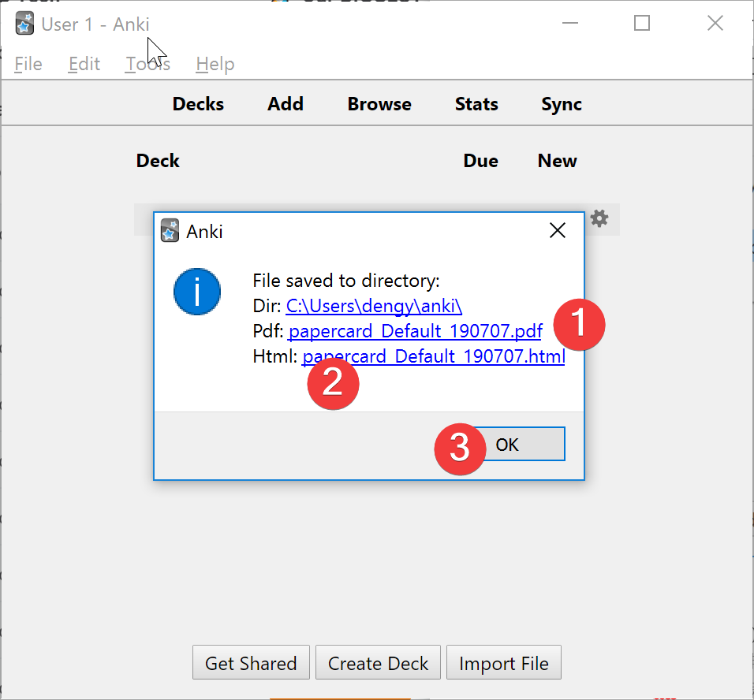Click the Due column header
This screenshot has width=754, height=700.
(480, 161)
